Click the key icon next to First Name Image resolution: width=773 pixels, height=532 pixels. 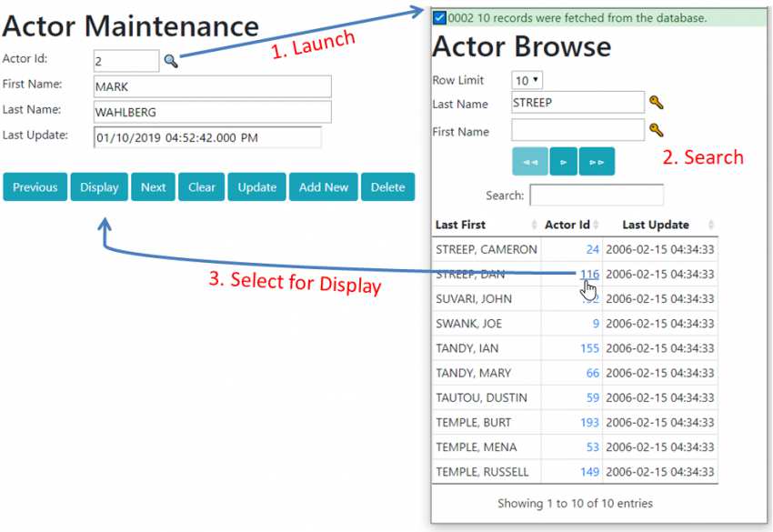(657, 131)
